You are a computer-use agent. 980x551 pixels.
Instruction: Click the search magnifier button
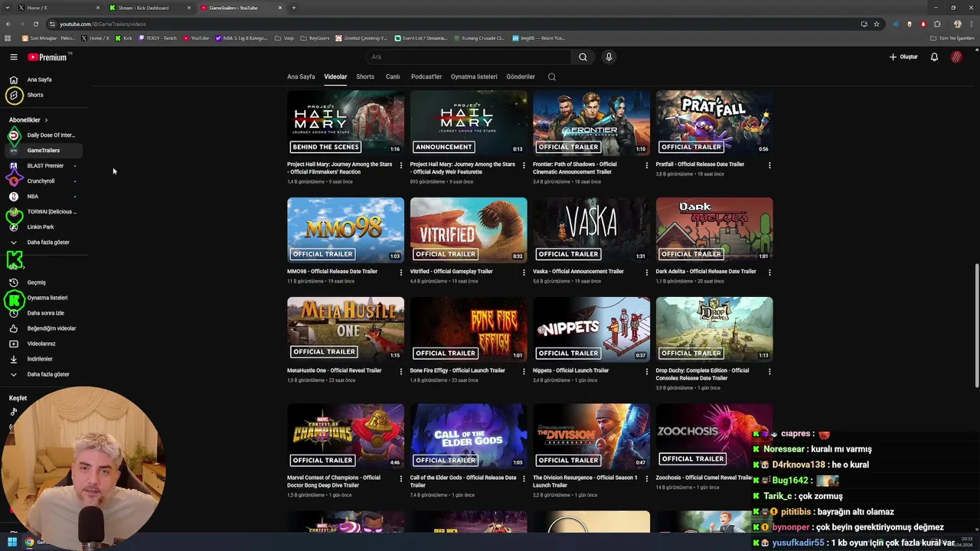coord(583,57)
